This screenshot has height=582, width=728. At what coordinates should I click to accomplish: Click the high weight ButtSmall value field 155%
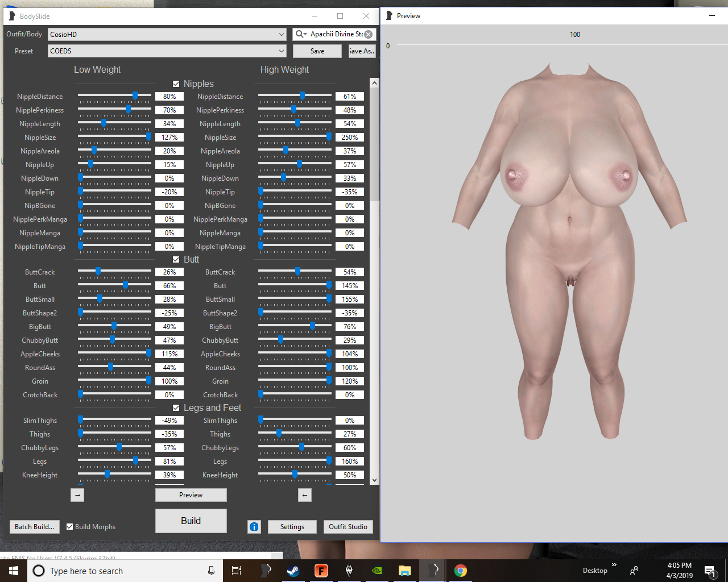pyautogui.click(x=350, y=300)
